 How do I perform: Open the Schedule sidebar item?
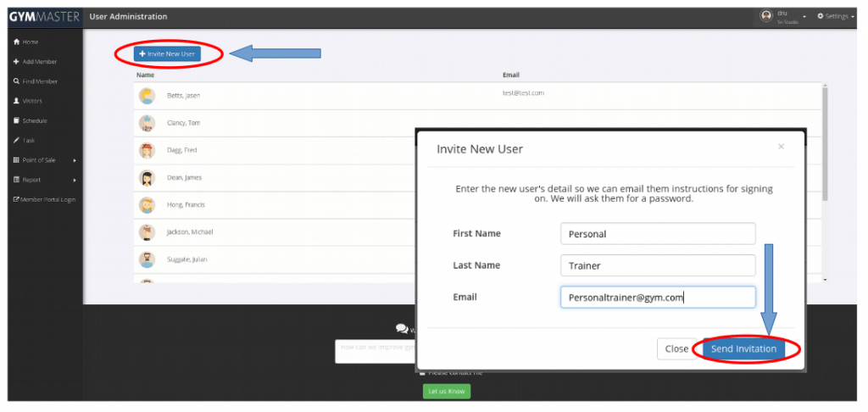(x=34, y=120)
